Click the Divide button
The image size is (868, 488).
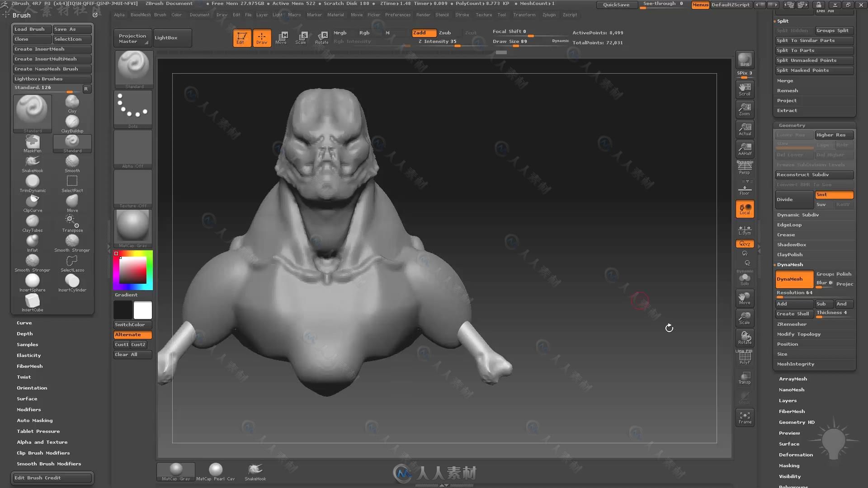(794, 199)
